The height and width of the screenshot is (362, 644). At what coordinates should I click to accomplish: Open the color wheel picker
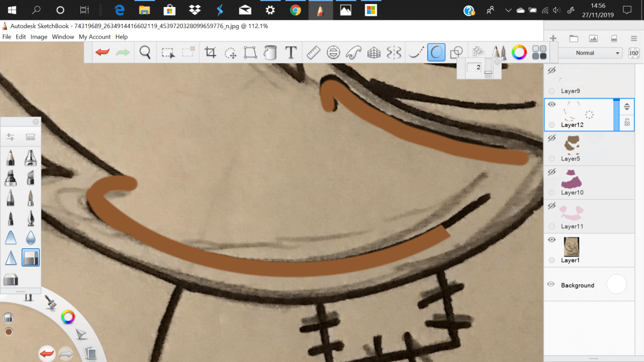coord(518,52)
